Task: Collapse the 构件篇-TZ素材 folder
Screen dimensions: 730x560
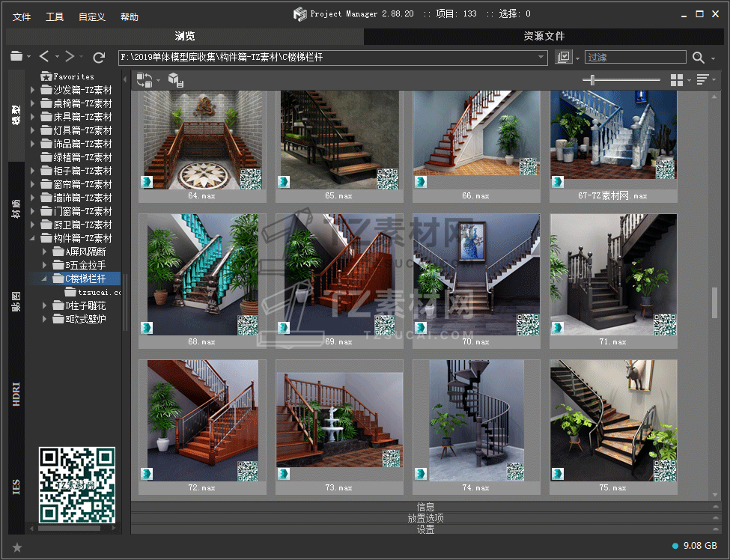Action: [33, 238]
